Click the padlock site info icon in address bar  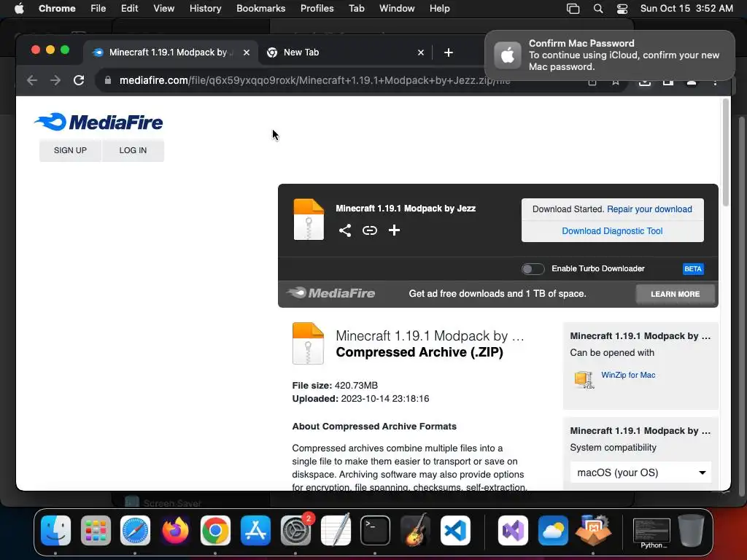(x=108, y=80)
